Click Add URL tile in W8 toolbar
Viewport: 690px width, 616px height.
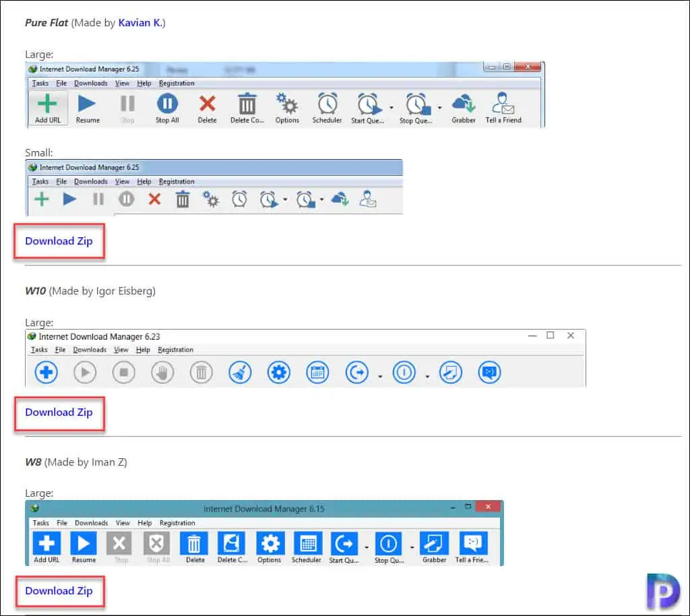[x=46, y=547]
